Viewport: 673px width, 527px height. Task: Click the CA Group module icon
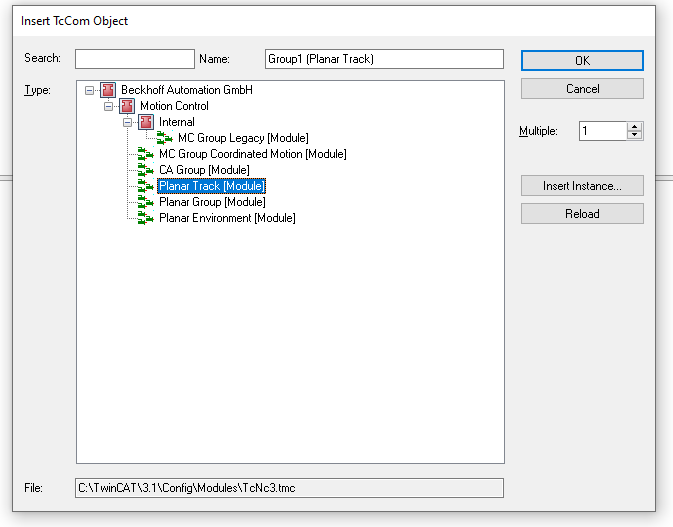(146, 170)
